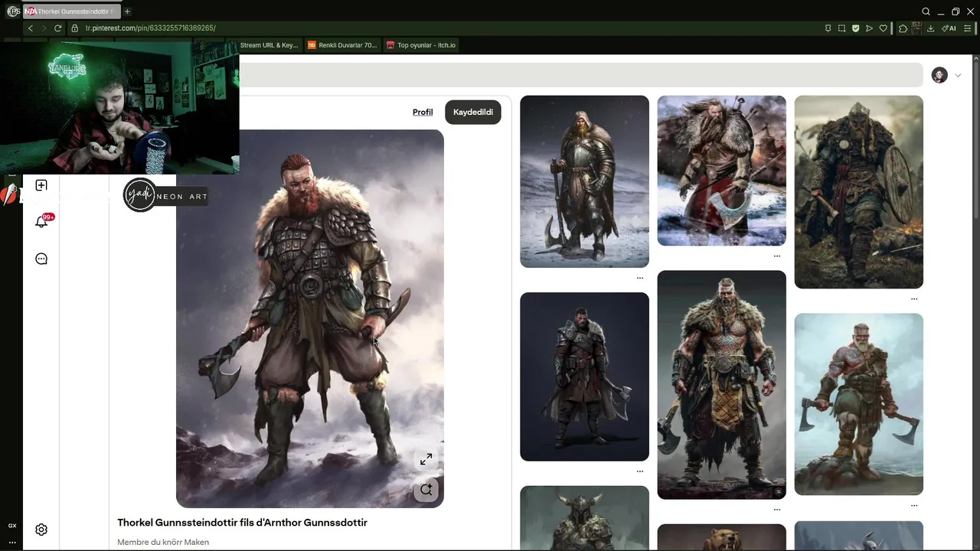Bookmark page with the heart icon
980x551 pixels.
pos(883,28)
